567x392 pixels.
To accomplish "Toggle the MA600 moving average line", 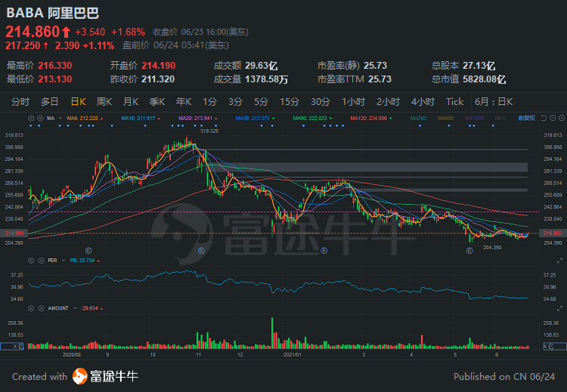I will tap(446, 118).
